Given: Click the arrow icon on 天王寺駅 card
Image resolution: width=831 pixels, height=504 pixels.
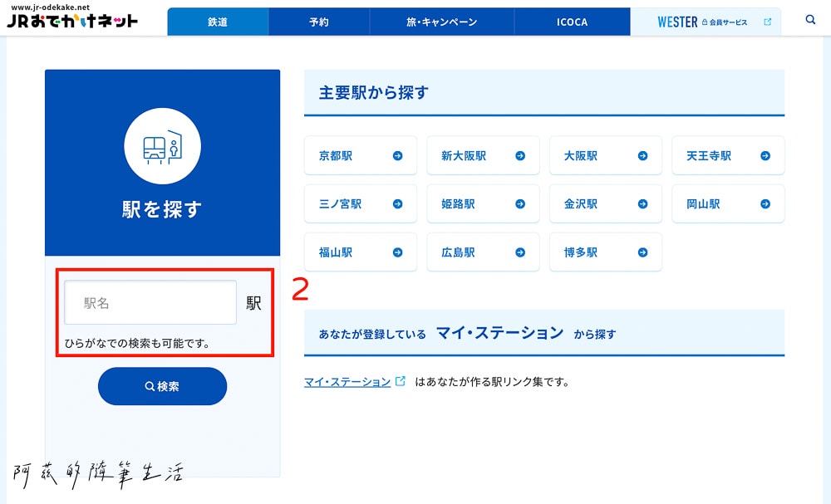Looking at the screenshot, I should [765, 155].
